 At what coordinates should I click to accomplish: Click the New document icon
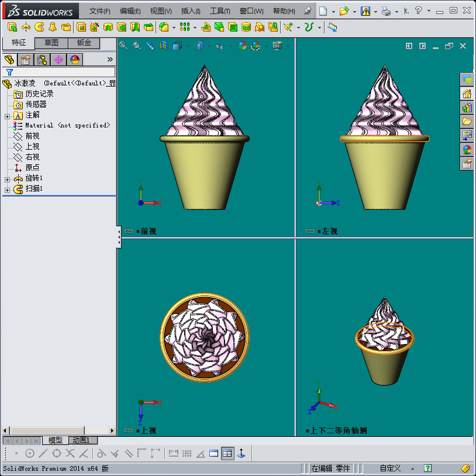pos(323,11)
